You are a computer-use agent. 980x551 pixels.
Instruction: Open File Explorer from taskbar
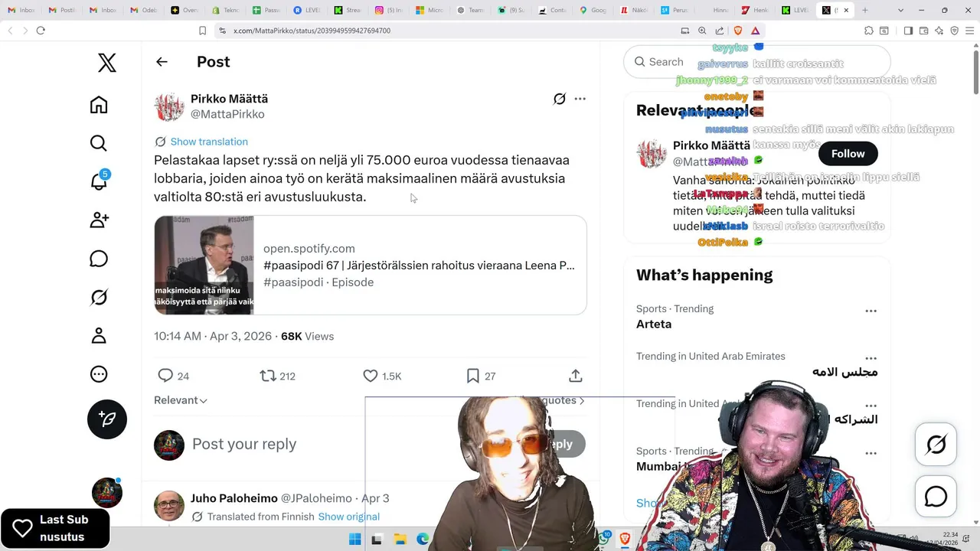(x=400, y=540)
